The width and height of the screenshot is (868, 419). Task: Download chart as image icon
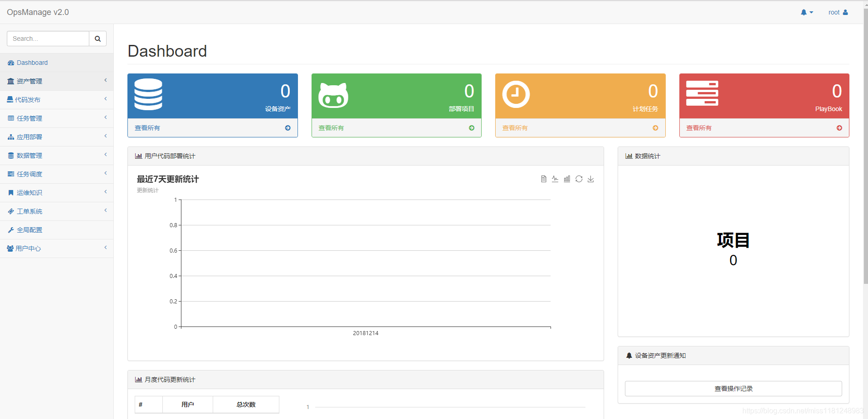tap(591, 179)
